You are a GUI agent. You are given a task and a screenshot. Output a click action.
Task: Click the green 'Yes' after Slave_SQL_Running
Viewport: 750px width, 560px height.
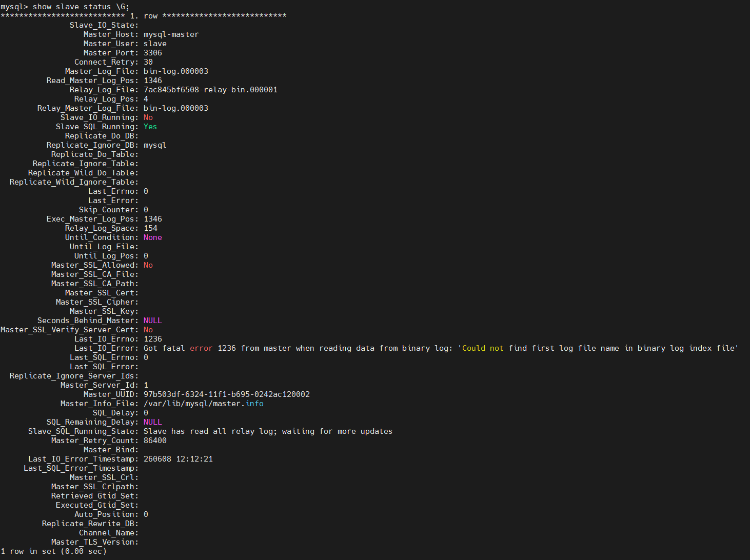pyautogui.click(x=150, y=127)
